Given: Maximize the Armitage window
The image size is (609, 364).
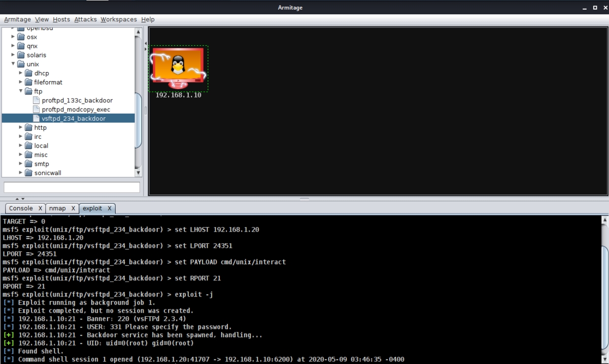Looking at the screenshot, I should pos(595,7).
